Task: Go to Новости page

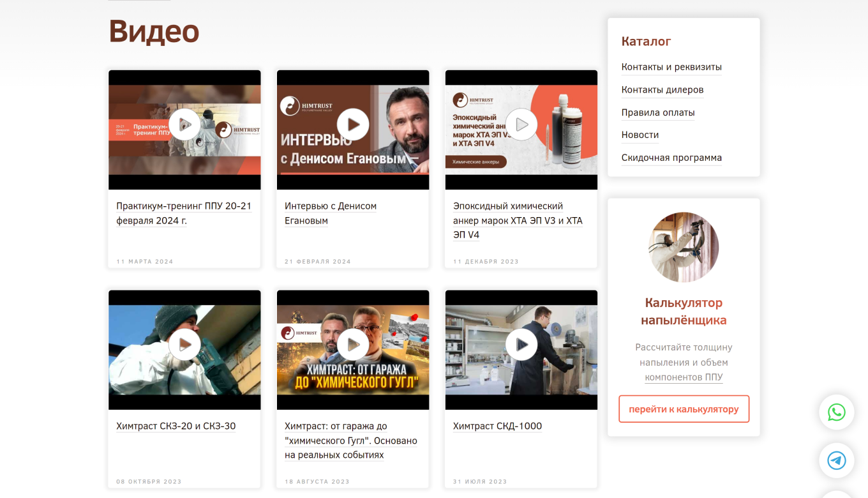Action: [640, 135]
